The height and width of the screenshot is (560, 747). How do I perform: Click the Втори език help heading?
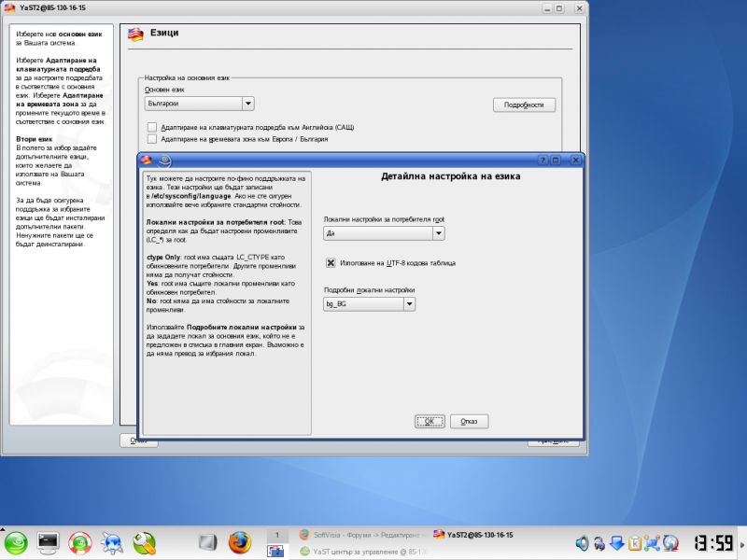tap(34, 139)
